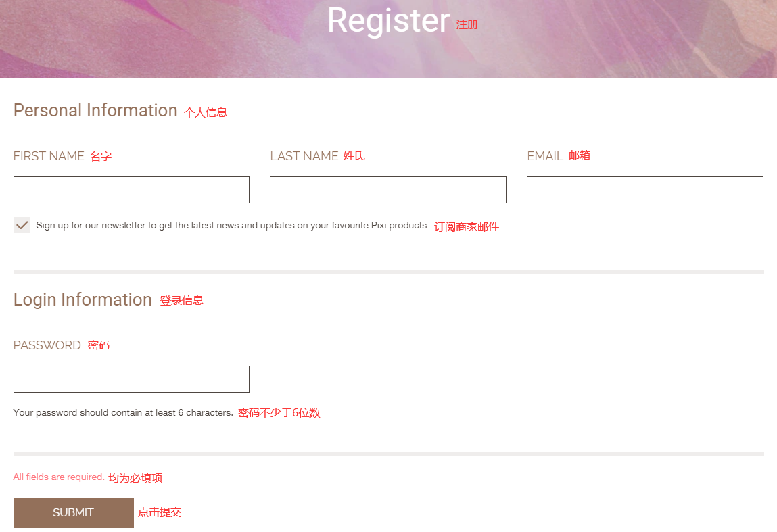Click the password length hint text

(x=123, y=412)
